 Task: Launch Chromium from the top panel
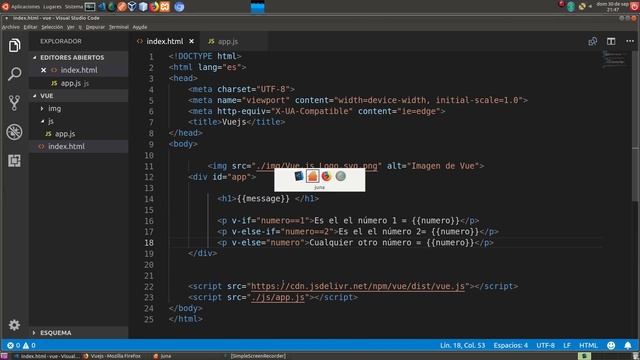pos(179,7)
